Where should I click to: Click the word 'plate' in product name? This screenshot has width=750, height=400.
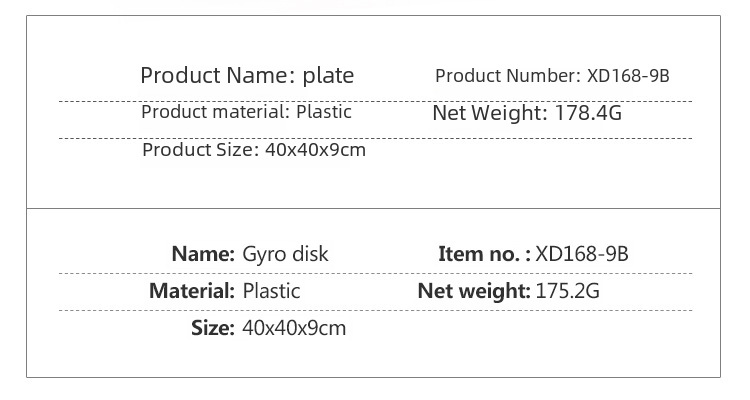tap(328, 76)
